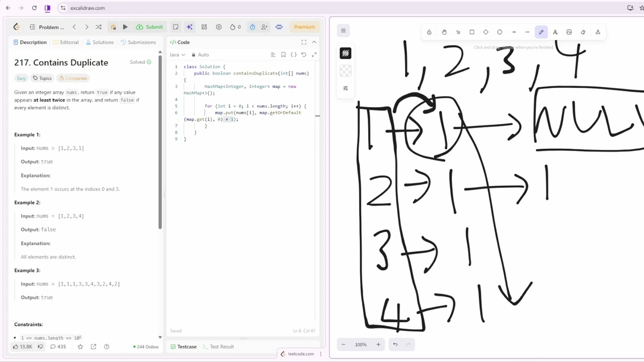Select the Hand panning tool in Excalidraw
The image size is (644, 362).
point(444,32)
